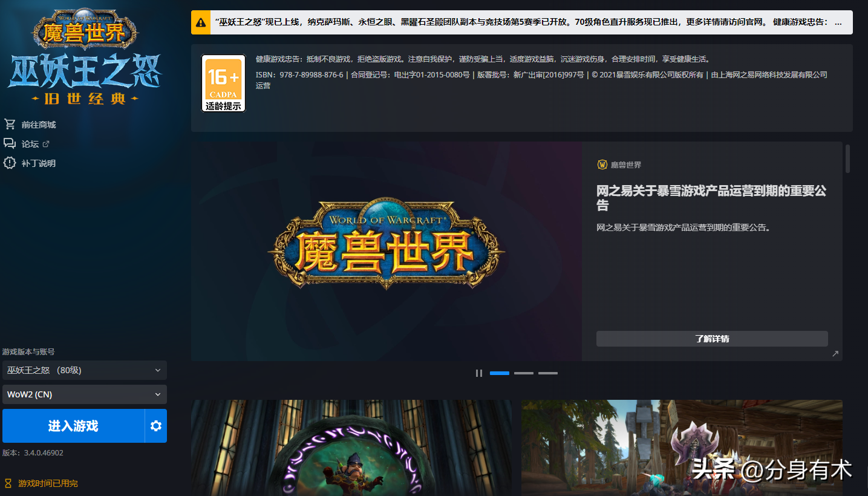
Task: Click the yellow warning triangle icon
Action: tap(201, 22)
